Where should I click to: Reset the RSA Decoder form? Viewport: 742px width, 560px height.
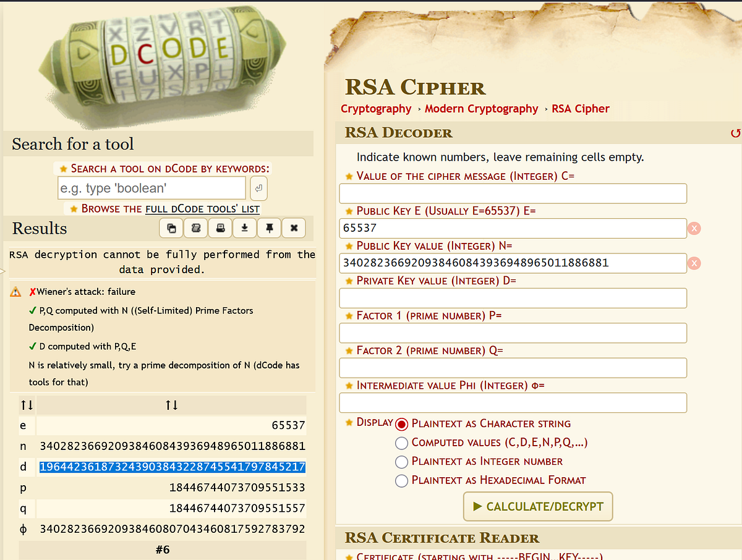[x=735, y=133]
